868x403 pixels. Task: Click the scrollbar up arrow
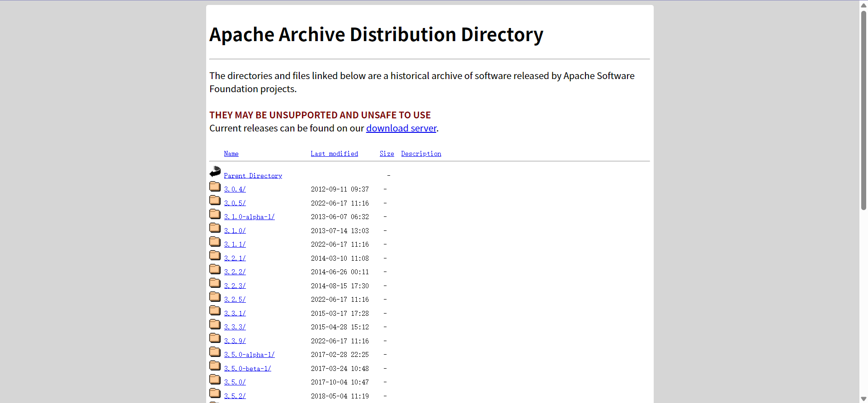[x=863, y=5]
